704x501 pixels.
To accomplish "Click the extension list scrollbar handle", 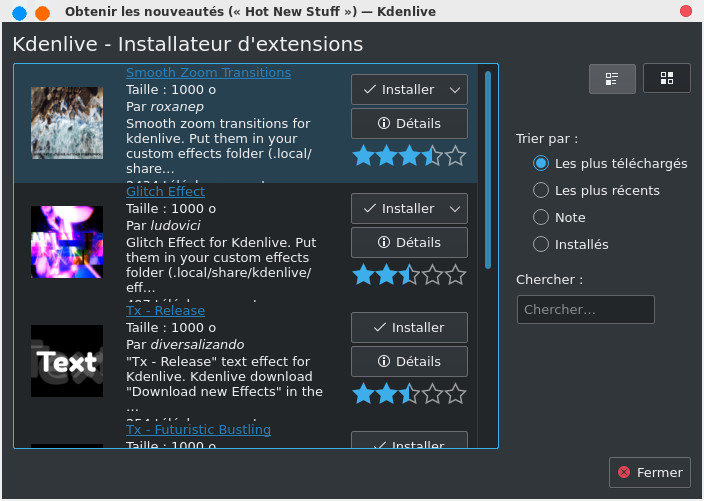I will tap(488, 170).
